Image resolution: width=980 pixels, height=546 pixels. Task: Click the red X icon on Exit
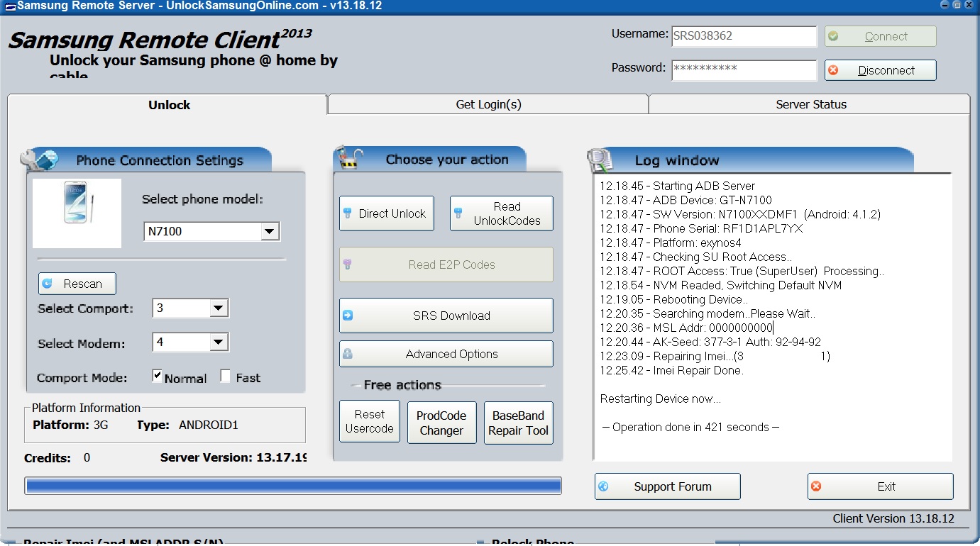pyautogui.click(x=816, y=486)
